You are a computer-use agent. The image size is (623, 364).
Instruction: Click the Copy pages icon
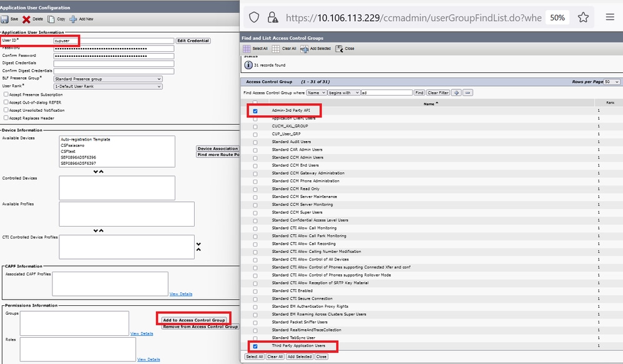tap(51, 19)
